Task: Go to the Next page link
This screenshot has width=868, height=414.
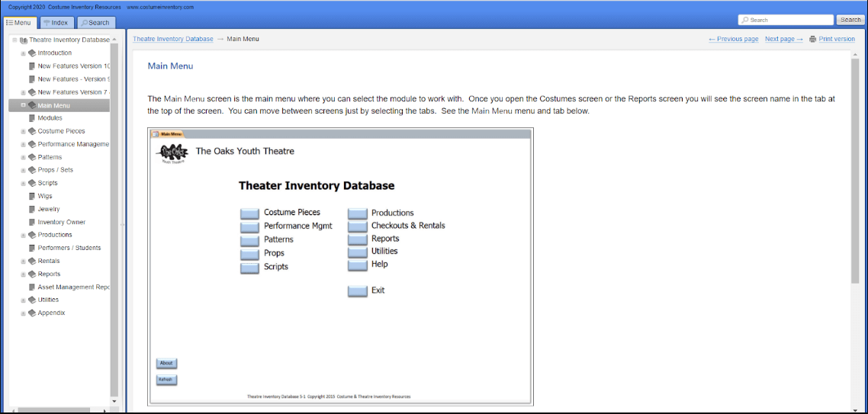Action: pos(784,40)
